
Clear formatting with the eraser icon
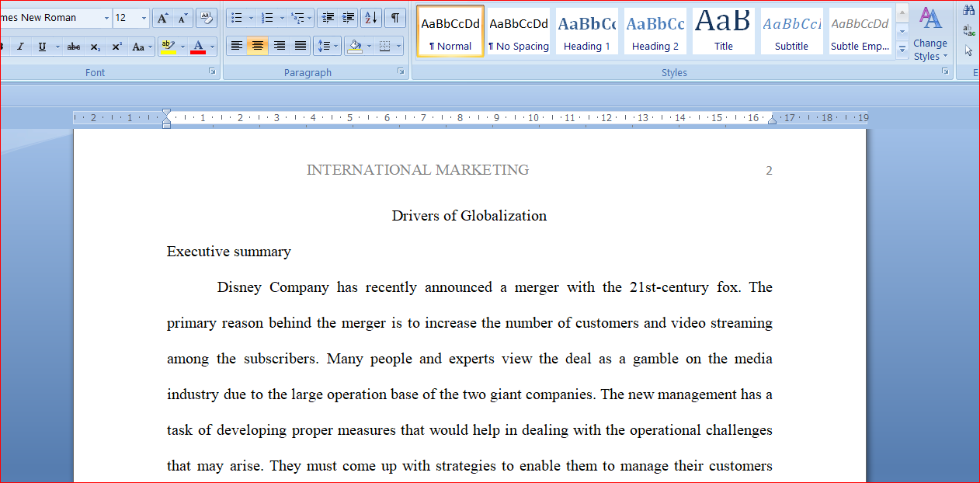[x=206, y=18]
